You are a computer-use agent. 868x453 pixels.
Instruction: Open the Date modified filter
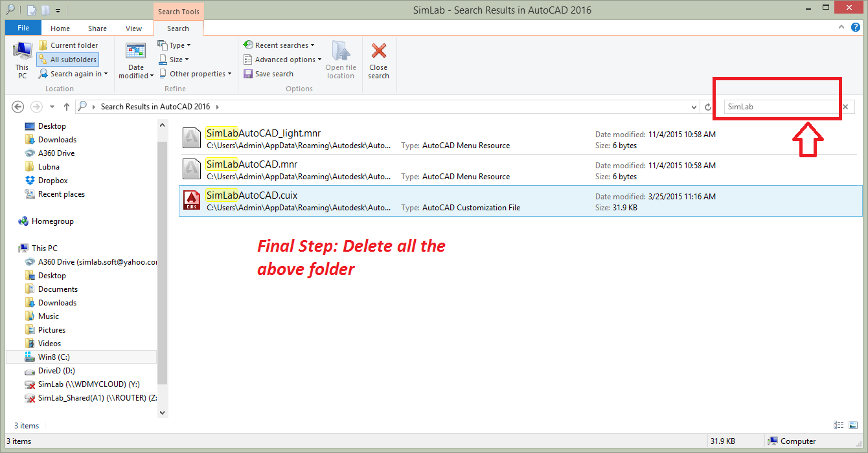click(x=136, y=61)
